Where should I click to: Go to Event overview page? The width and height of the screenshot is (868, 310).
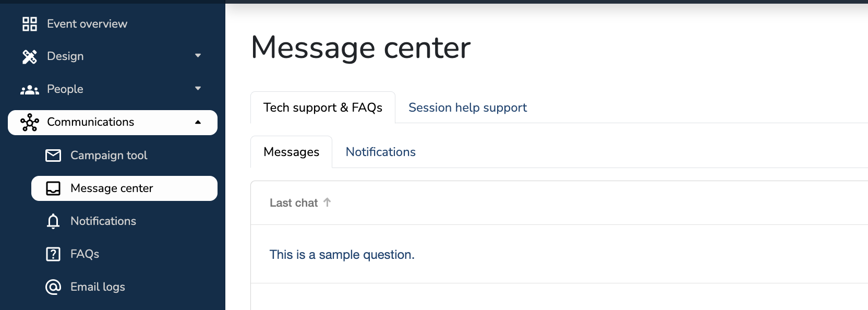87,24
